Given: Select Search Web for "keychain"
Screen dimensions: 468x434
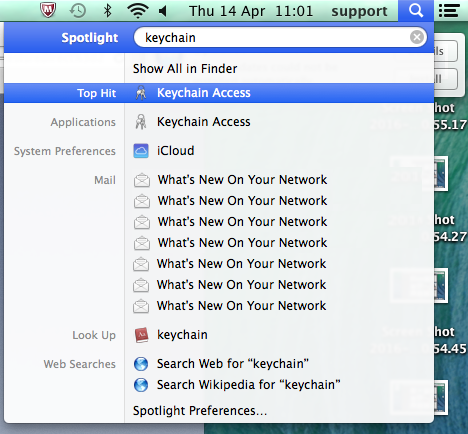Looking at the screenshot, I should [233, 364].
